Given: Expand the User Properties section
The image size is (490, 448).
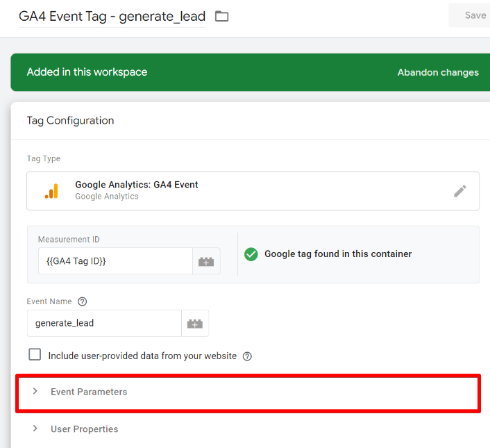Looking at the screenshot, I should pyautogui.click(x=84, y=429).
